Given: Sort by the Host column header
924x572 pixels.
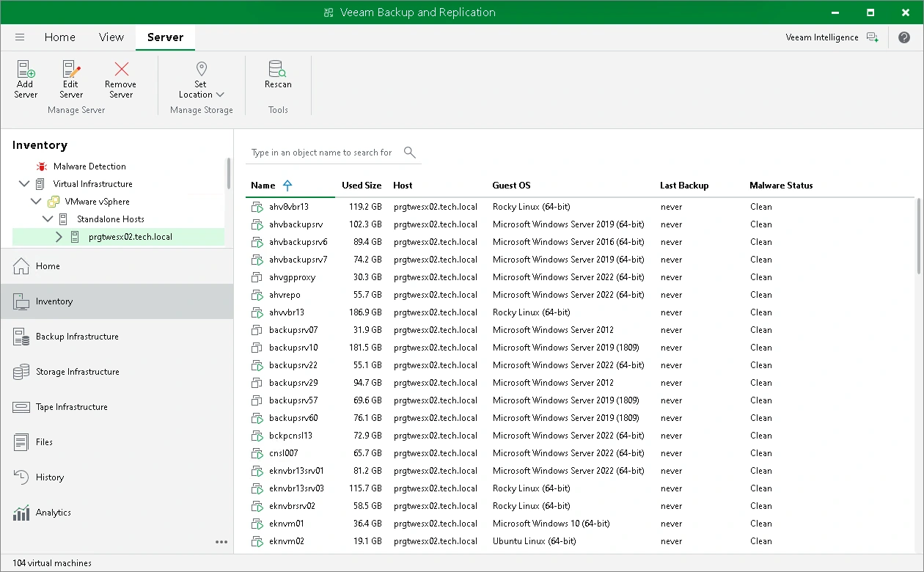Looking at the screenshot, I should 403,186.
